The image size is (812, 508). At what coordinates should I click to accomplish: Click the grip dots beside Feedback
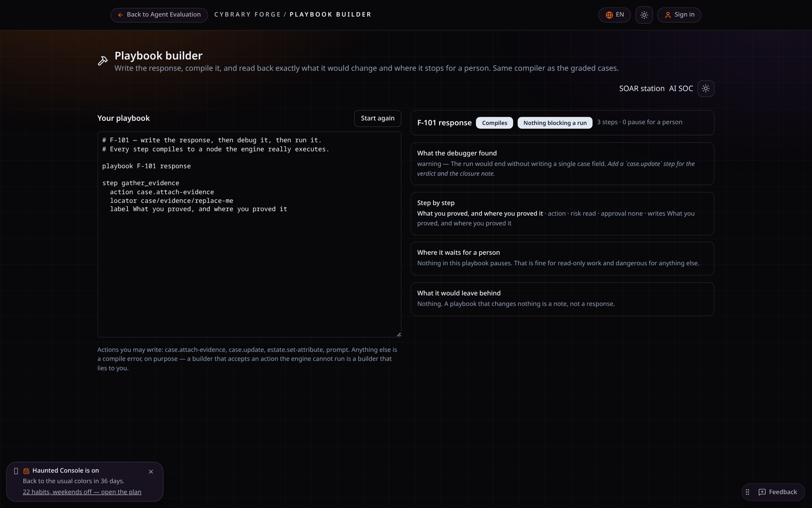[747, 492]
